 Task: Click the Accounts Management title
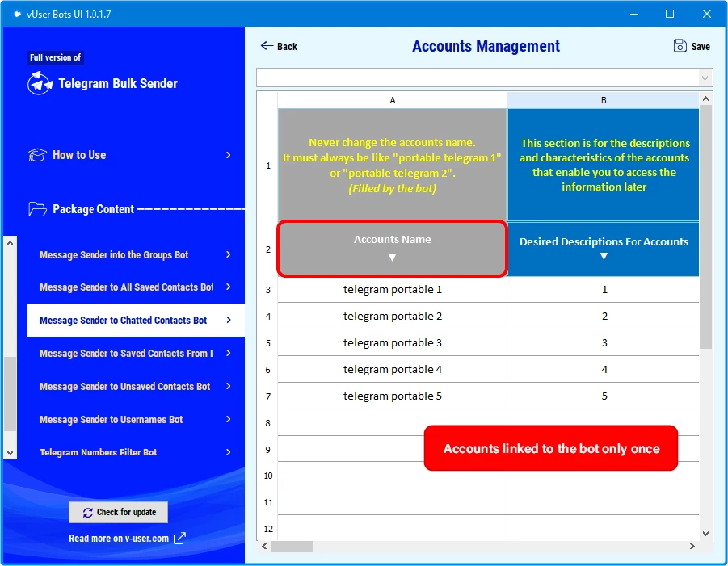486,46
